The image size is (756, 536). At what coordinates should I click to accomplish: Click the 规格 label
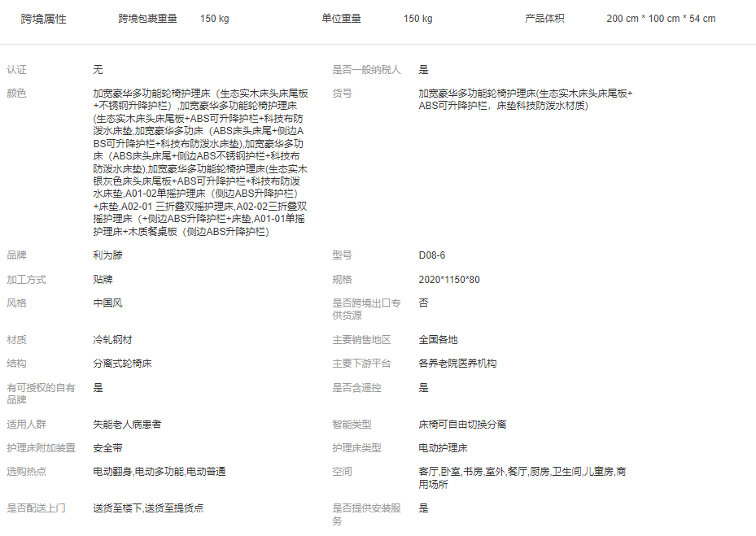[x=342, y=280]
